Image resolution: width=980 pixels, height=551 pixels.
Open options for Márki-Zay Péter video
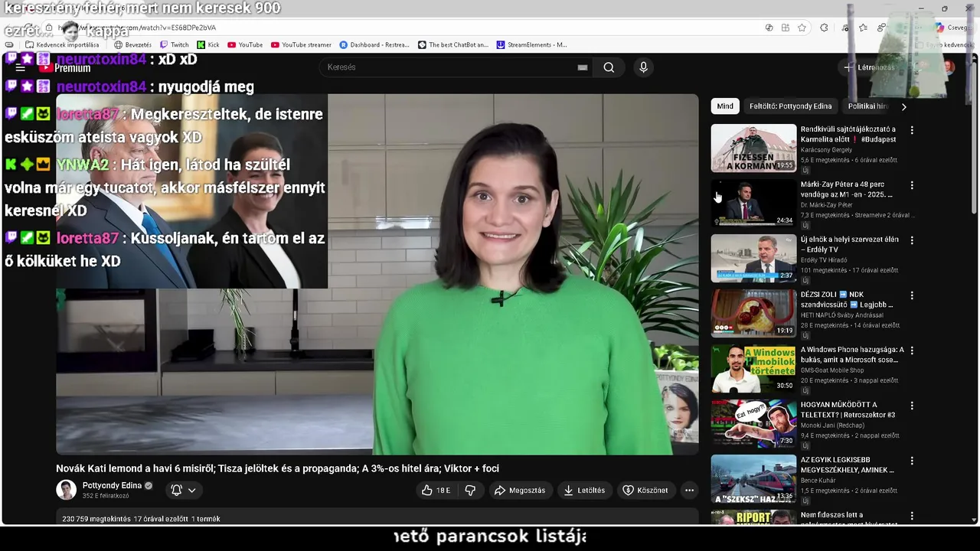click(911, 185)
